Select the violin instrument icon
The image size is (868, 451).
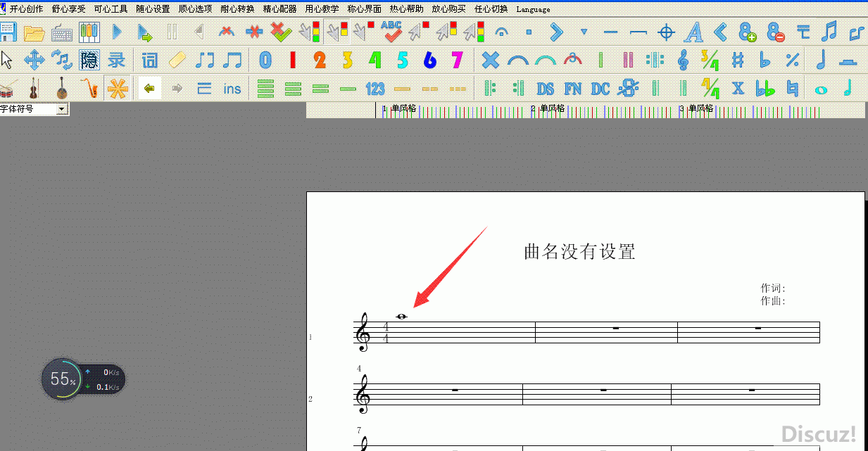34,89
